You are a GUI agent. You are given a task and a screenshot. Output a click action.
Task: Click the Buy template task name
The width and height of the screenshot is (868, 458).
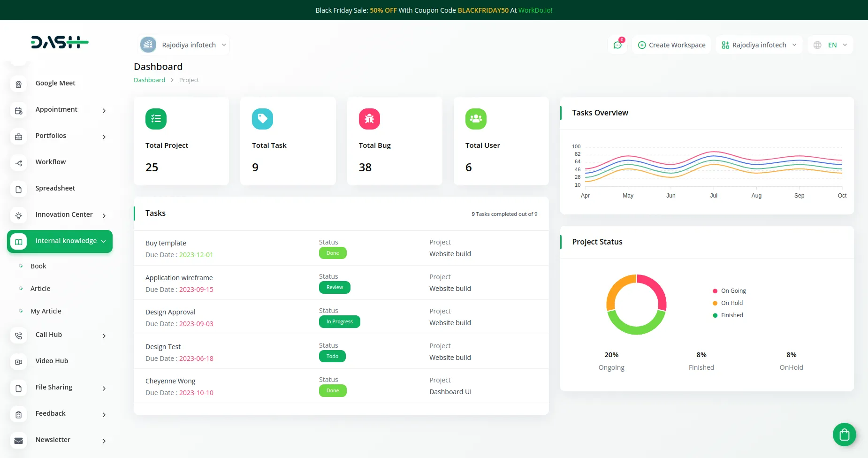(166, 243)
